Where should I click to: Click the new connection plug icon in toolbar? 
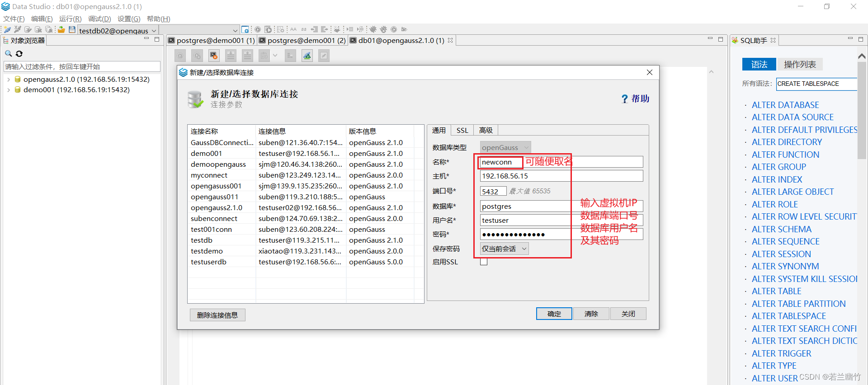click(x=7, y=29)
